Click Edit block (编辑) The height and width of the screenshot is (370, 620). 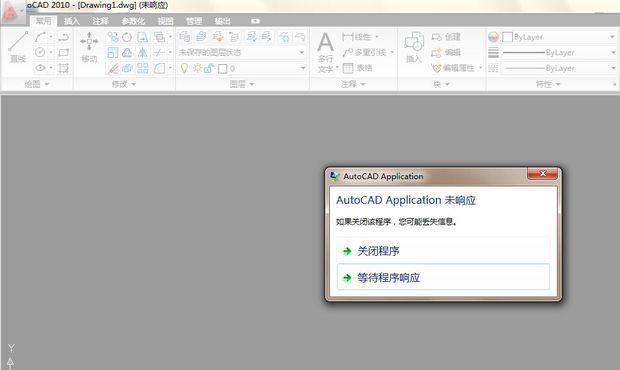[x=446, y=52]
